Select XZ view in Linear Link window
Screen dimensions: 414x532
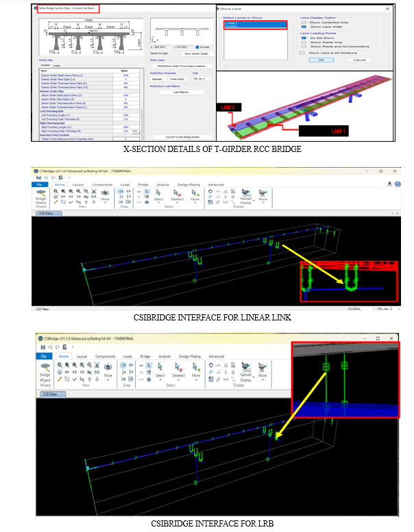pos(71,197)
